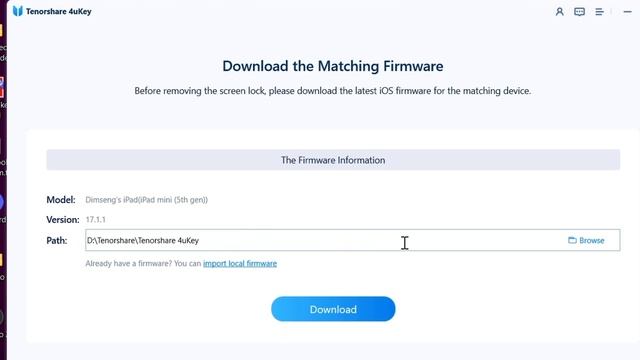Screen dimensions: 640x360
Task: Click the Tenorshare 4uKey logo icon
Action: 18,11
